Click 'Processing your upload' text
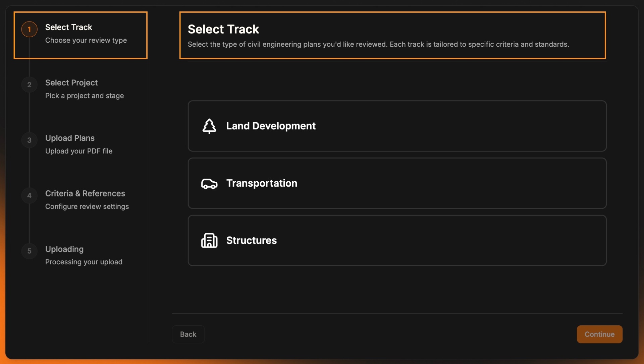This screenshot has height=364, width=644. (84, 262)
